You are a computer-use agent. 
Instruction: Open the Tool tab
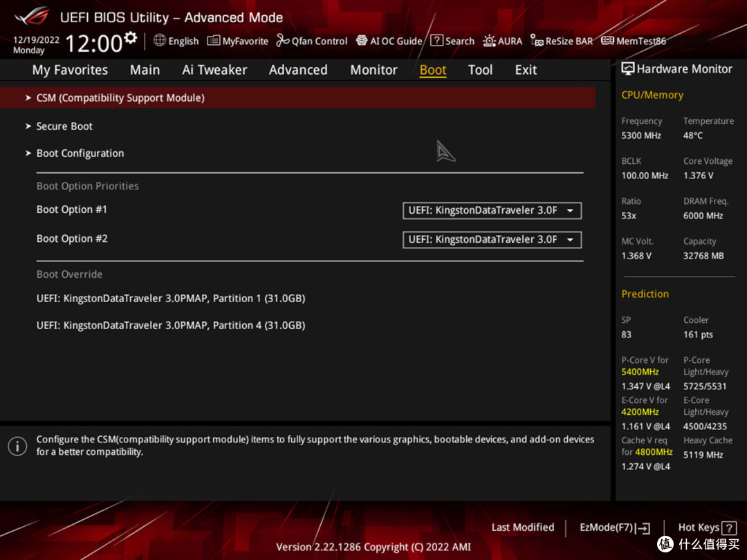point(480,70)
